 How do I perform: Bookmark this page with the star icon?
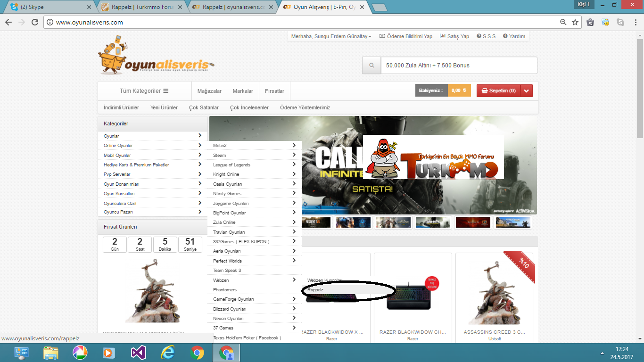(575, 22)
